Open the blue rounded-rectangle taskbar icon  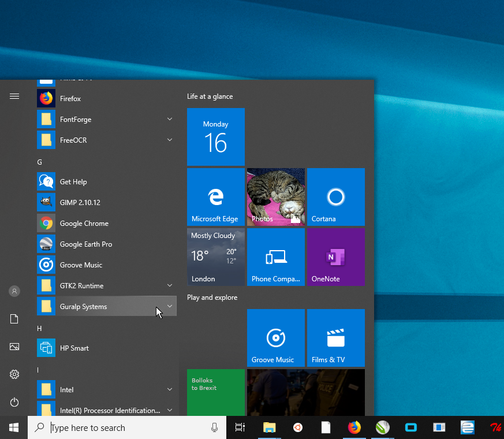click(x=411, y=427)
